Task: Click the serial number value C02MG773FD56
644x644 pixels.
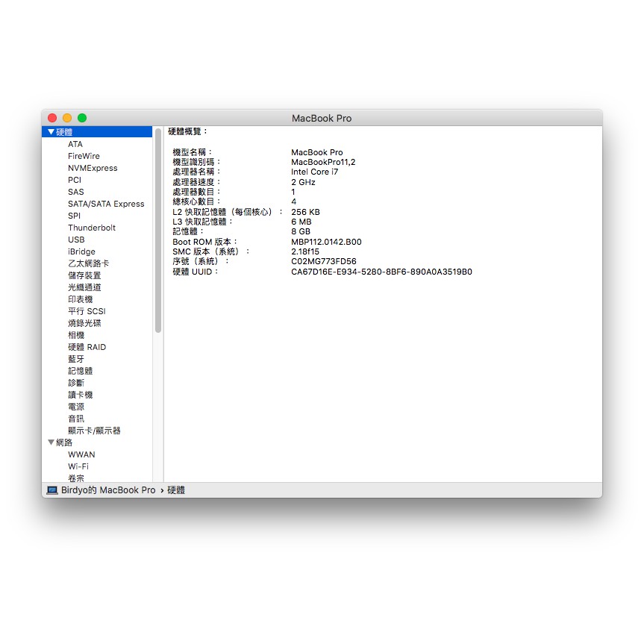Action: pos(323,262)
